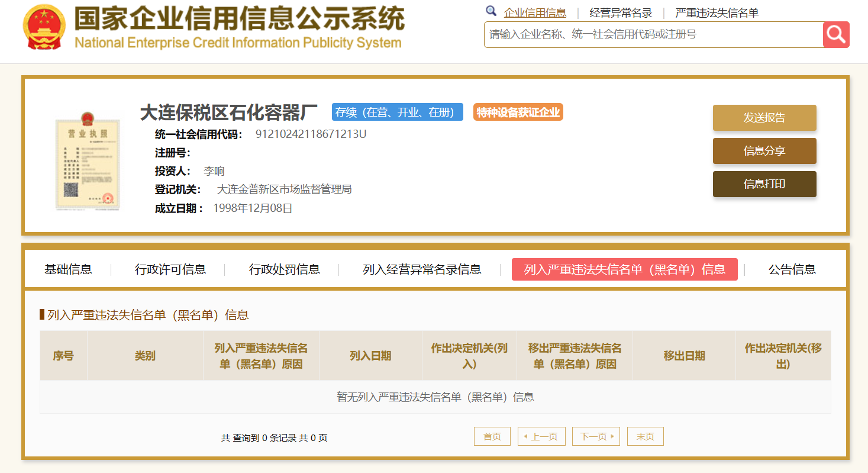Click the 上一页 previous page button
Image resolution: width=868 pixels, height=473 pixels.
[x=541, y=436]
